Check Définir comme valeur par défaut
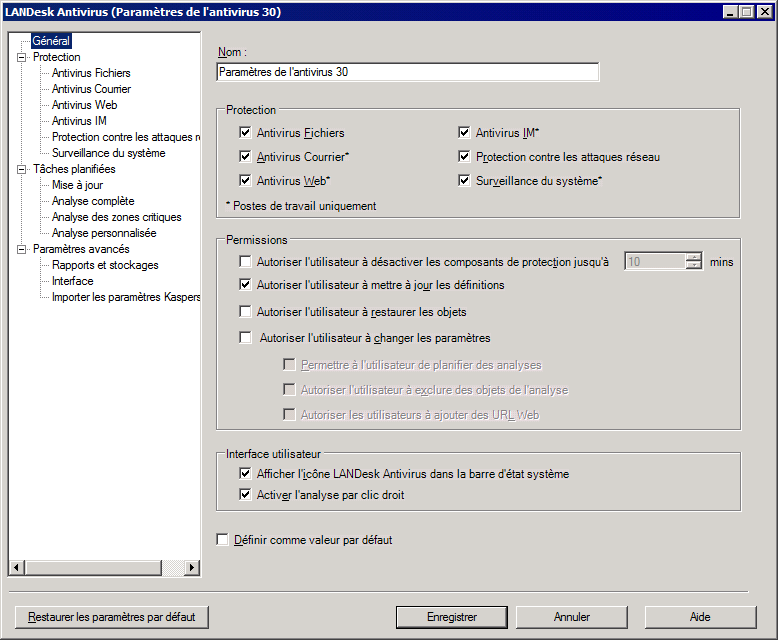 click(x=222, y=539)
